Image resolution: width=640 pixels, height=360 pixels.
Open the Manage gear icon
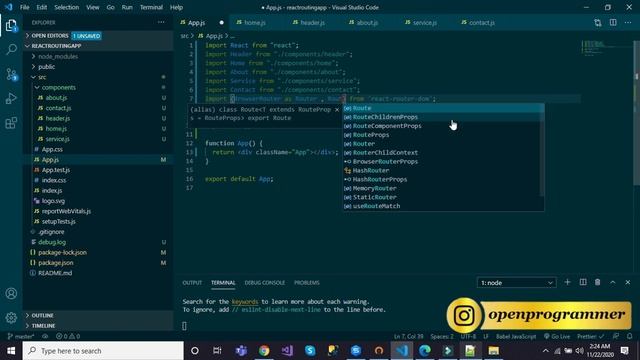11,317
